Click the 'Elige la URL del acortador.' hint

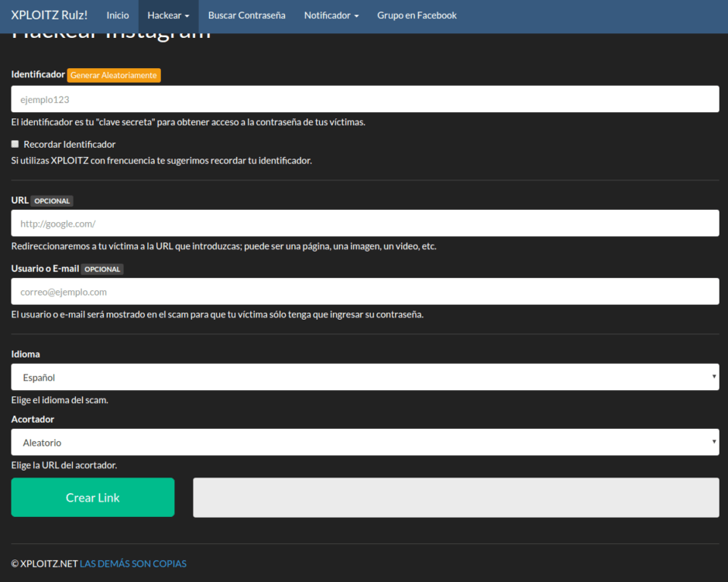[x=64, y=465]
